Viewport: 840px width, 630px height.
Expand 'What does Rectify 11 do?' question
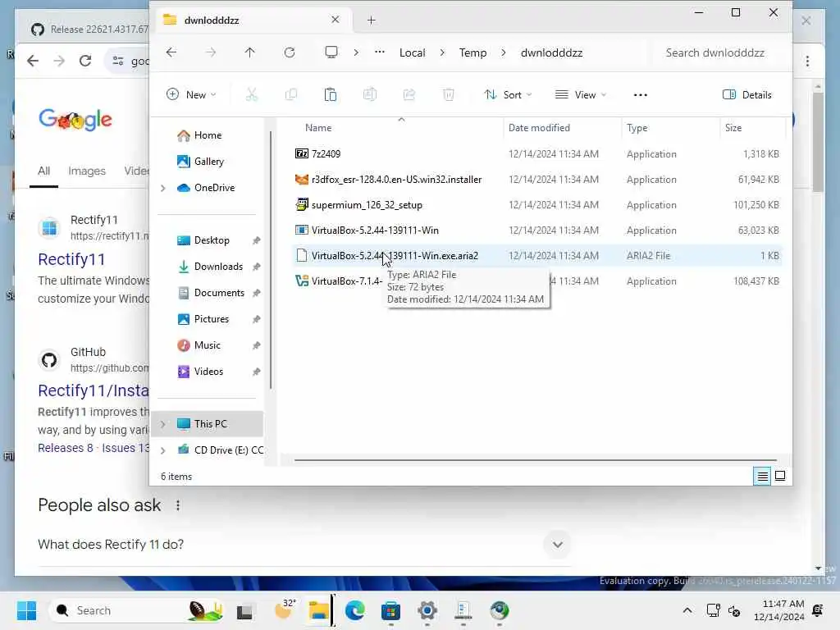point(558,545)
